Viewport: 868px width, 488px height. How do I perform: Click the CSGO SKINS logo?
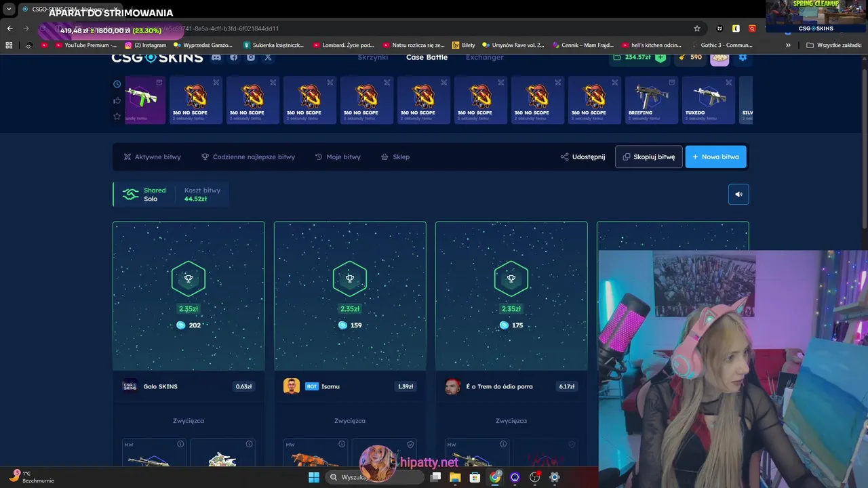pyautogui.click(x=157, y=58)
